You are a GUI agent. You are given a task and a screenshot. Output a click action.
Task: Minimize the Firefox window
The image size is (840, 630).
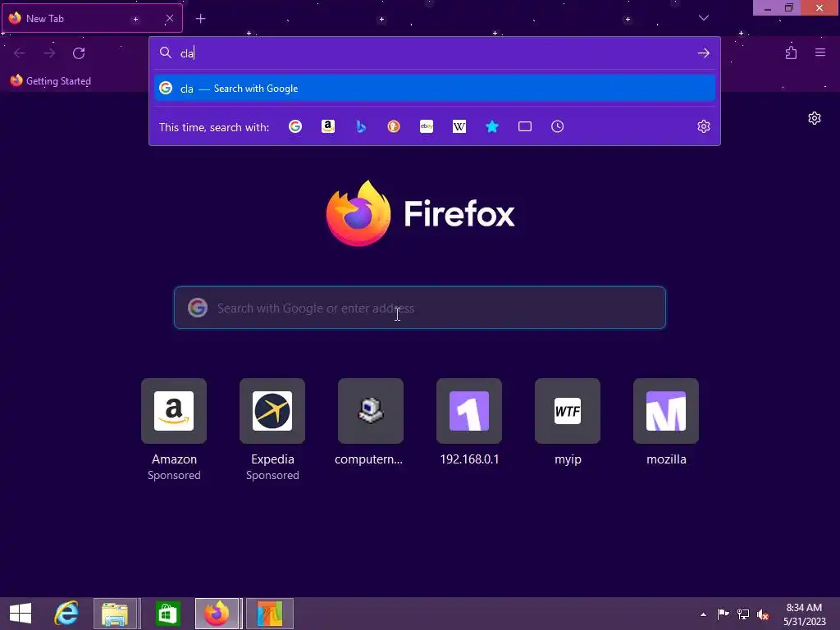(767, 8)
